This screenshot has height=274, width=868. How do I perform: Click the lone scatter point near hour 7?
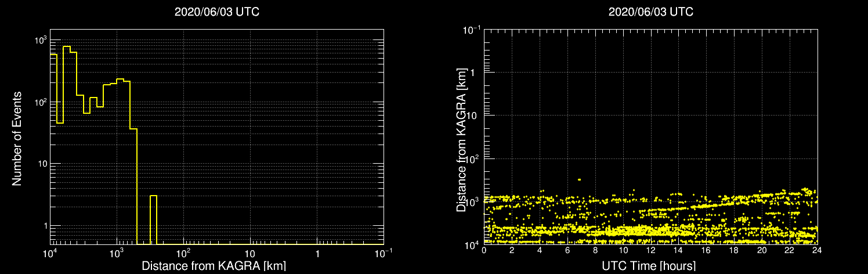point(579,180)
